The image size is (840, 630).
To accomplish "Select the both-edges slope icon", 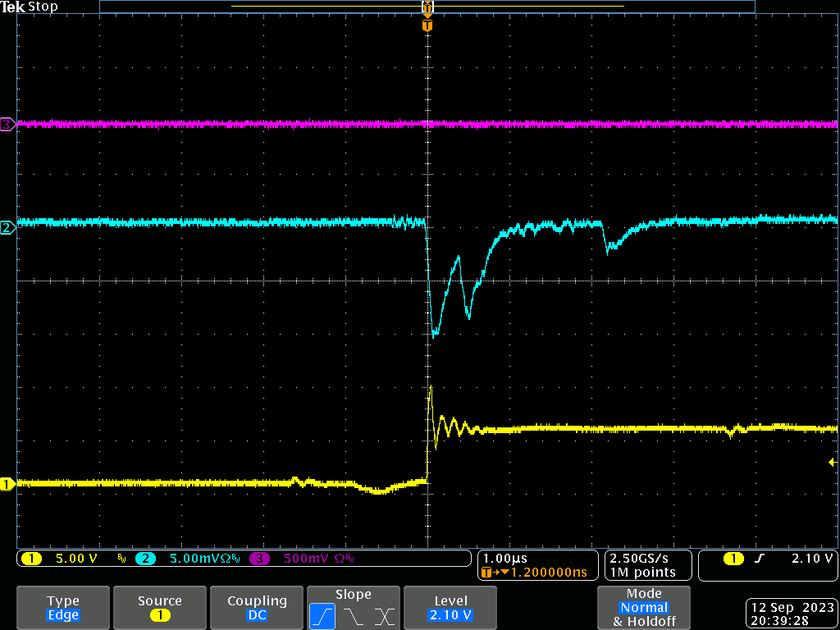I will click(x=384, y=615).
